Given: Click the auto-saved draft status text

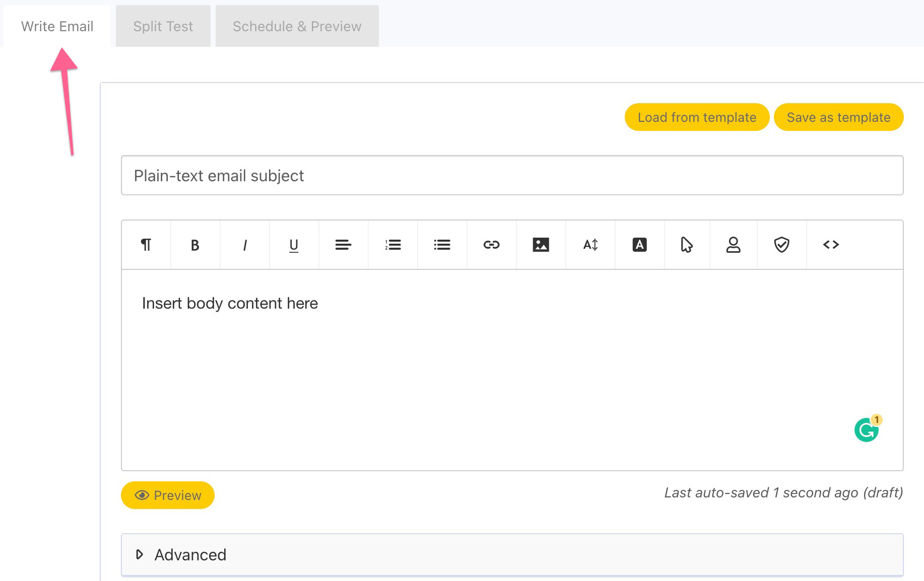Looking at the screenshot, I should pos(783,492).
